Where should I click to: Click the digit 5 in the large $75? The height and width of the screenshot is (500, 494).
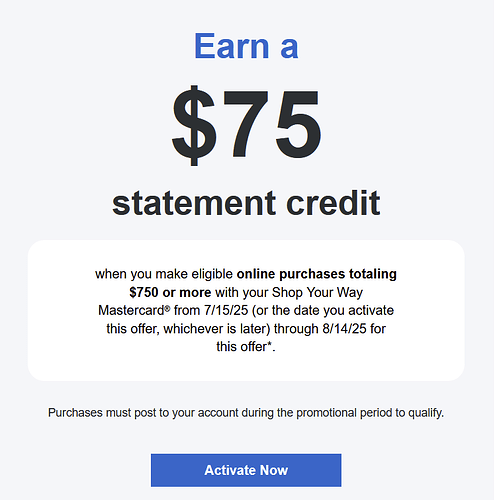tap(298, 125)
